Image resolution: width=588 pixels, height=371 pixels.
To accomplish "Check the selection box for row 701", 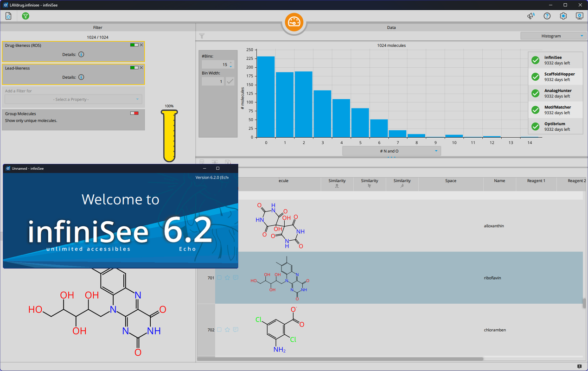I will (219, 278).
